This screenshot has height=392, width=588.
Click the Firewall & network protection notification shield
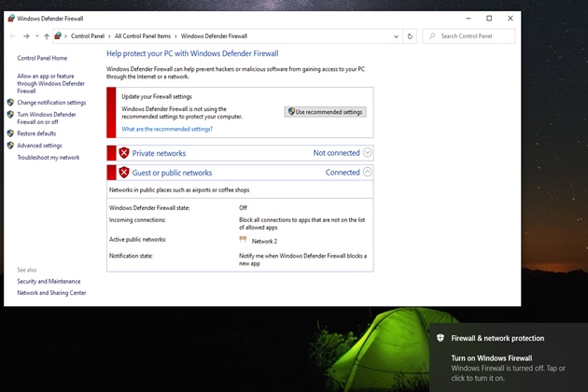click(x=441, y=338)
